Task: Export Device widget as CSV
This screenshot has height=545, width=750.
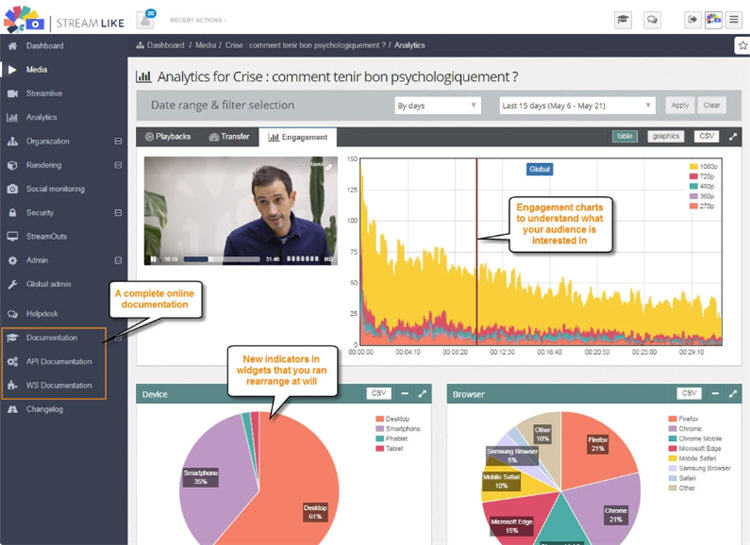Action: pyautogui.click(x=379, y=393)
